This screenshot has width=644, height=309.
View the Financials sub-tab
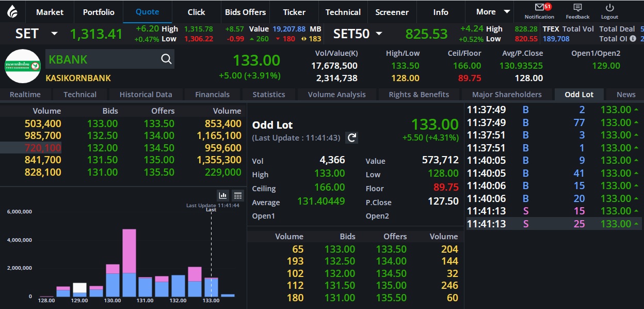pyautogui.click(x=213, y=95)
